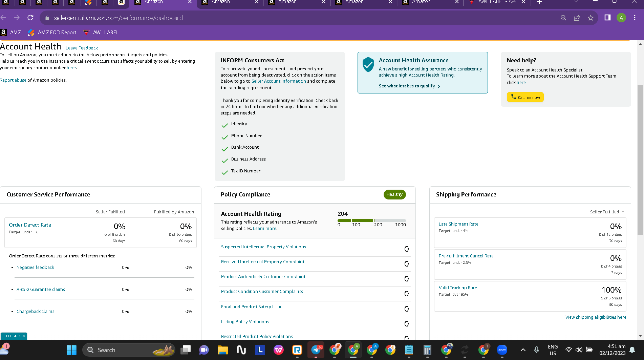
Task: Open the Zoom app on taskbar
Action: click(x=502, y=350)
